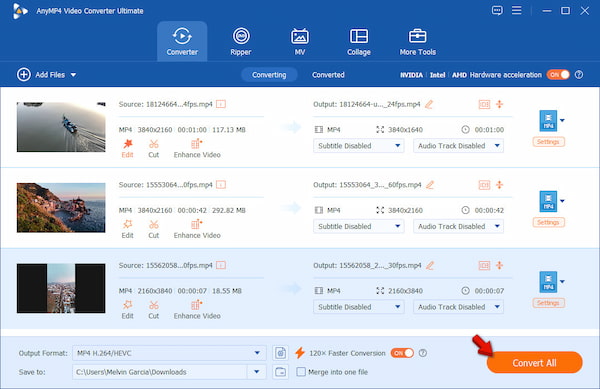Open Subtitle dropdown for 15553064 output
Viewport: 600px width, 389px height.
click(x=359, y=226)
